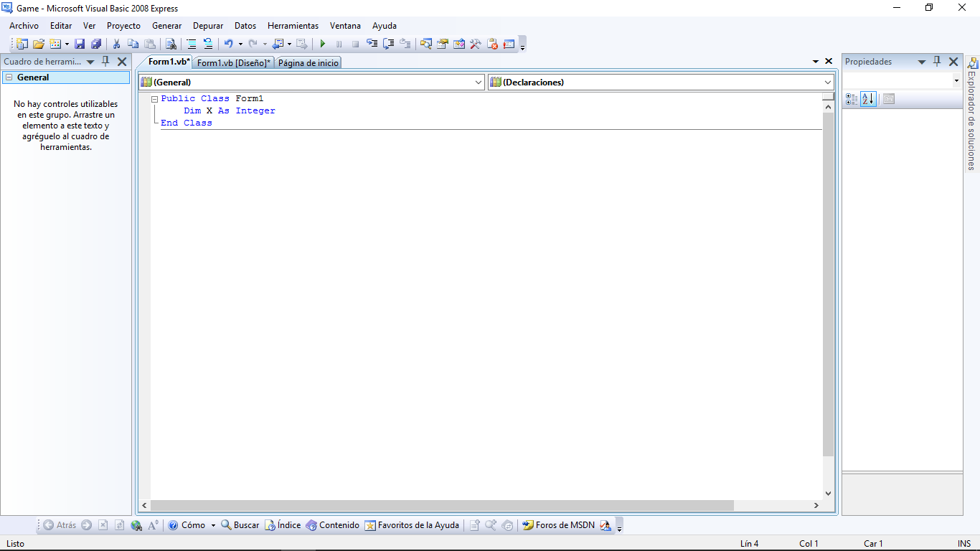This screenshot has width=980, height=551.
Task: Click the Add New Item icon
Action: (x=55, y=44)
